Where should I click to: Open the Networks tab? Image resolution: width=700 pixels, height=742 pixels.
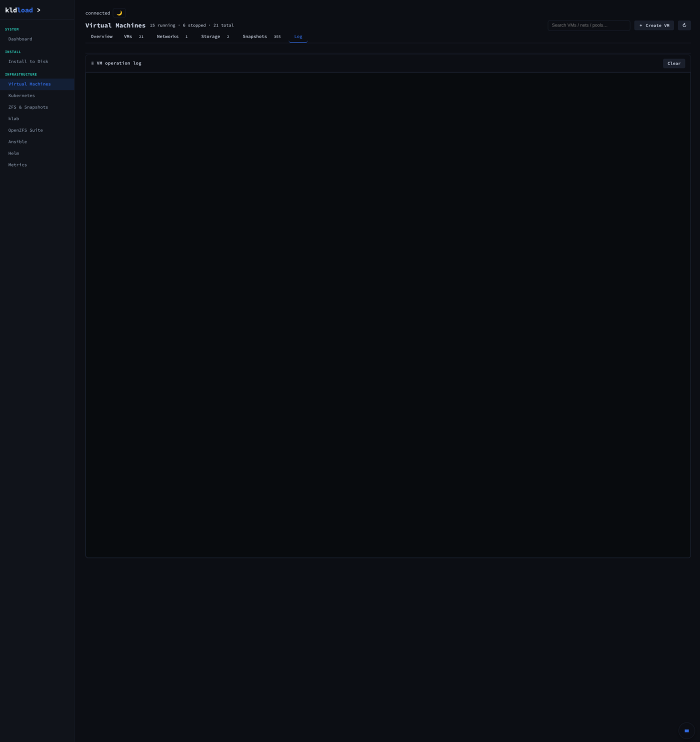point(172,37)
